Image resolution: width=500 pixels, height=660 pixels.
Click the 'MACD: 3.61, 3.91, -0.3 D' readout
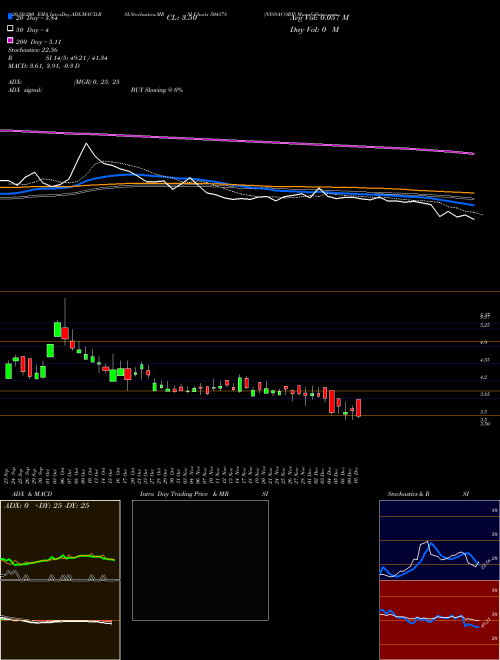[44, 66]
